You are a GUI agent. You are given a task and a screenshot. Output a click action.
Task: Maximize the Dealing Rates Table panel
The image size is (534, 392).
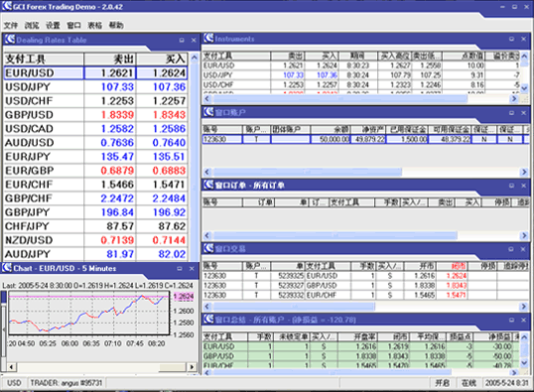coord(182,40)
